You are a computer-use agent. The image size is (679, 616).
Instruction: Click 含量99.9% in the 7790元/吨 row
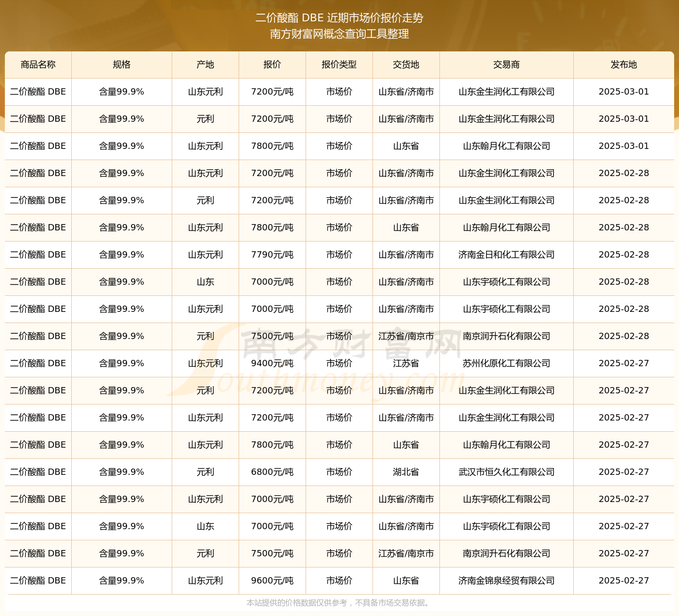(122, 255)
